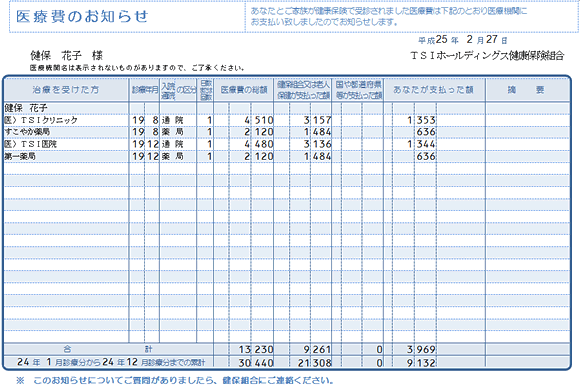The height and width of the screenshot is (388, 580).
Task: Click 通院 in the TSIクリニック row
Action: click(x=172, y=120)
